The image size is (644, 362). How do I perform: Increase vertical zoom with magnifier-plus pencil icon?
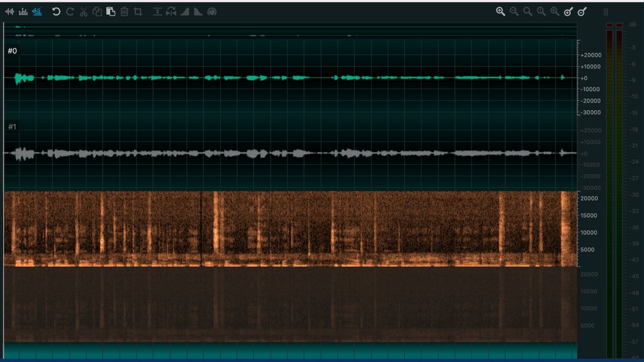[x=567, y=11]
